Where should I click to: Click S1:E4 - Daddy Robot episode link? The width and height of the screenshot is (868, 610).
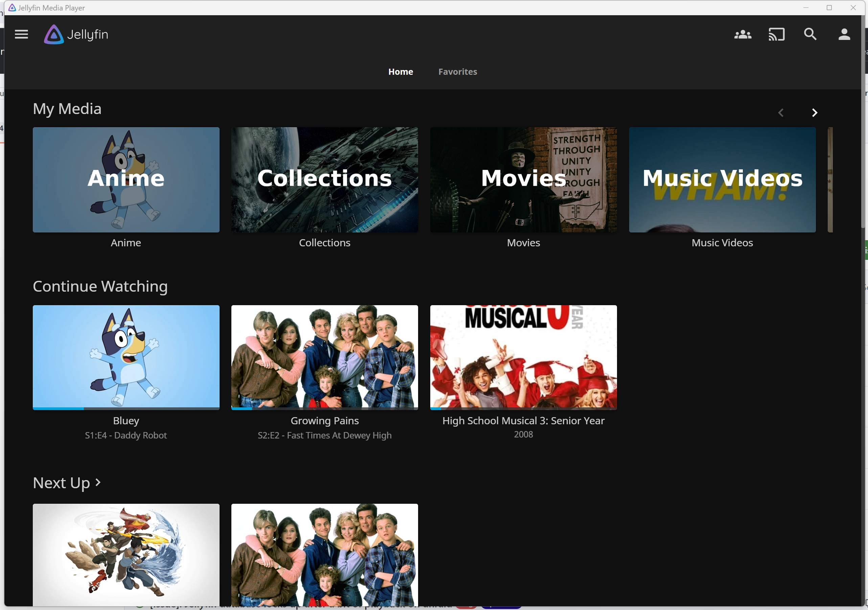point(126,435)
